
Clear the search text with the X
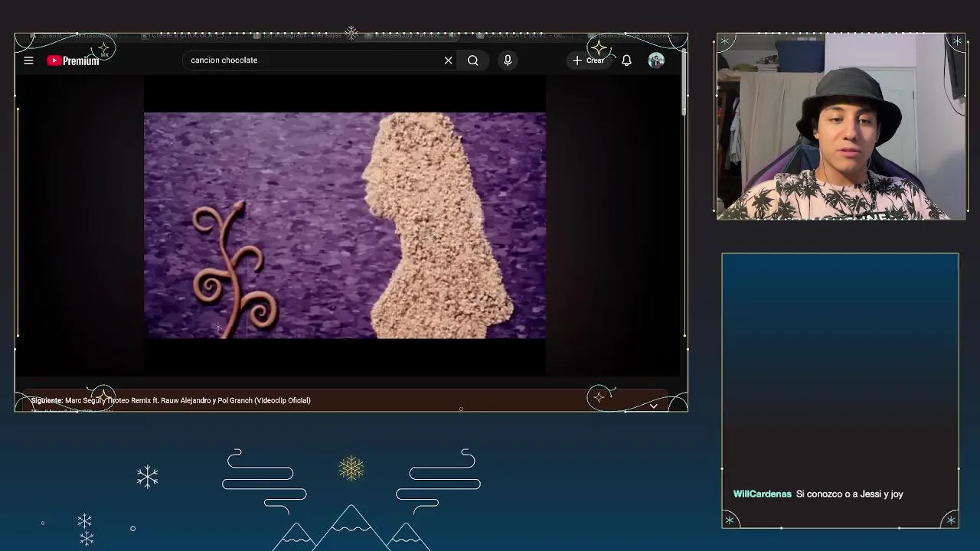[449, 60]
